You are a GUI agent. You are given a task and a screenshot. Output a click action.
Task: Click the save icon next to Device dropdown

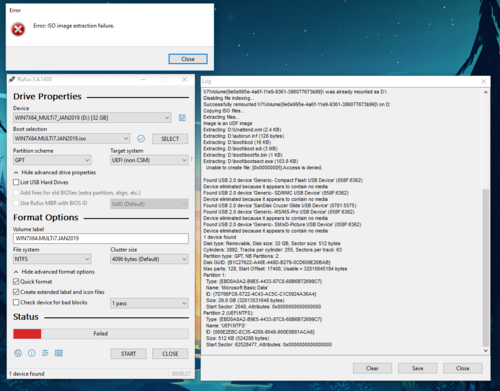(182, 118)
